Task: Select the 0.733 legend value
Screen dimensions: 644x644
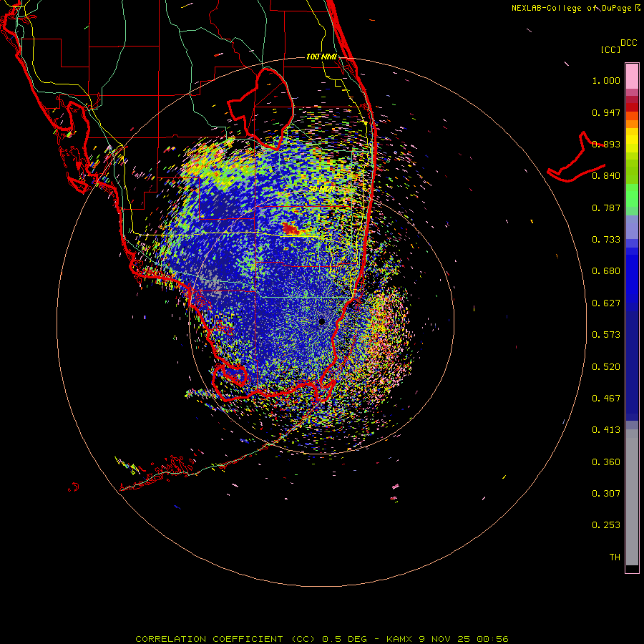Action: pyautogui.click(x=606, y=240)
